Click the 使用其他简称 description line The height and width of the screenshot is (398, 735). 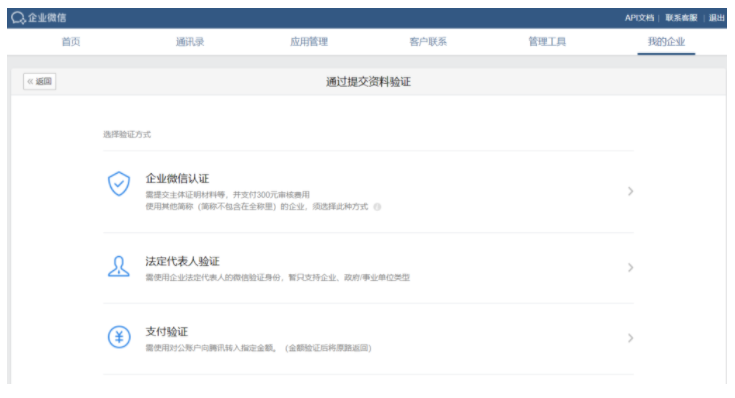tap(256, 207)
